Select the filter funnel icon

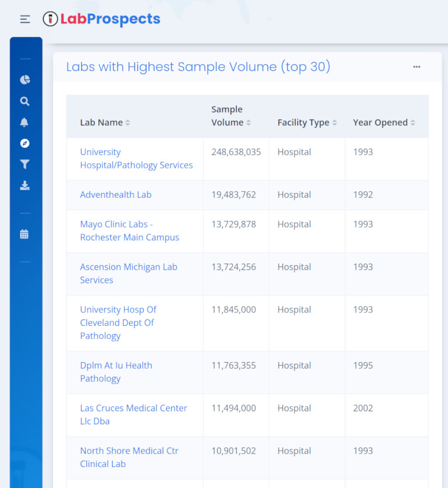[x=24, y=164]
